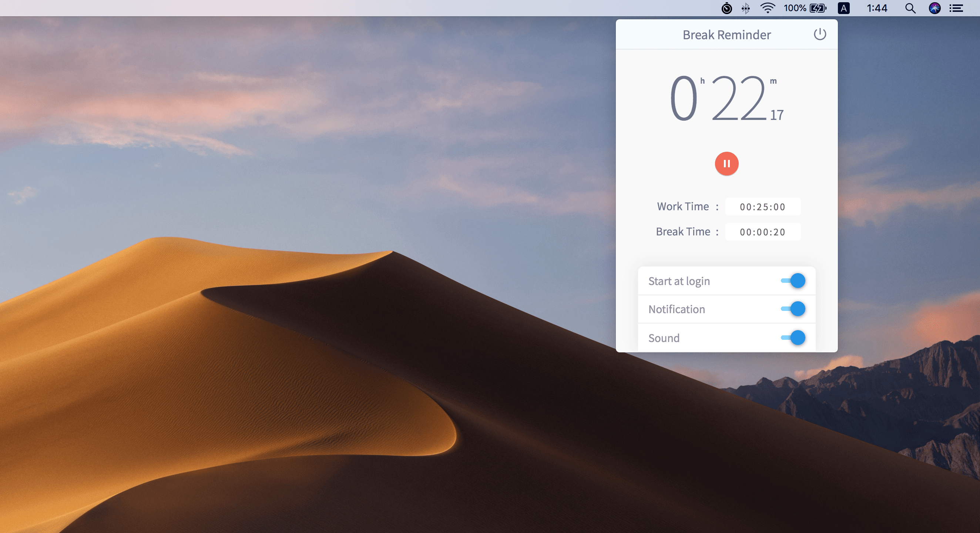Screen dimensions: 980x533
Task: Disable Start at login toggle
Action: pos(793,281)
